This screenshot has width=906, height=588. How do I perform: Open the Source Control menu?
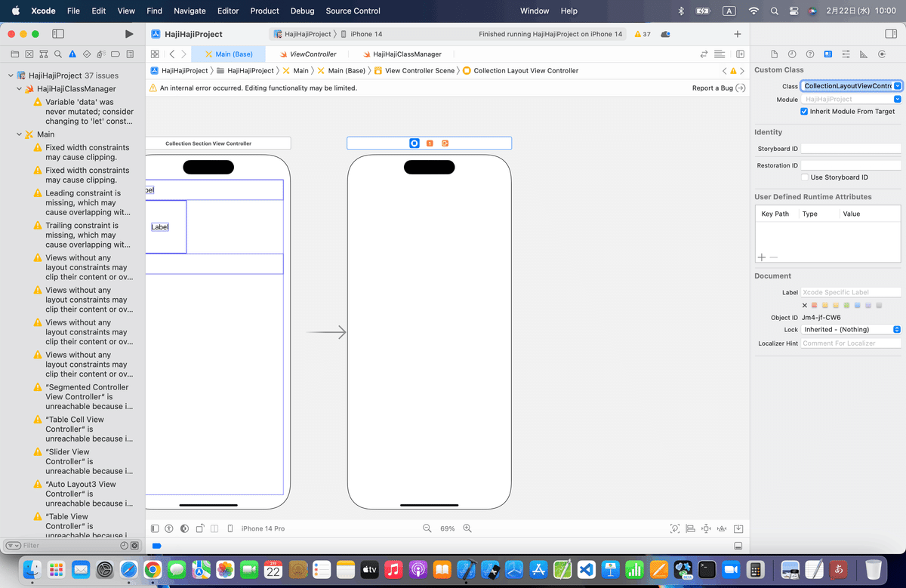click(353, 11)
